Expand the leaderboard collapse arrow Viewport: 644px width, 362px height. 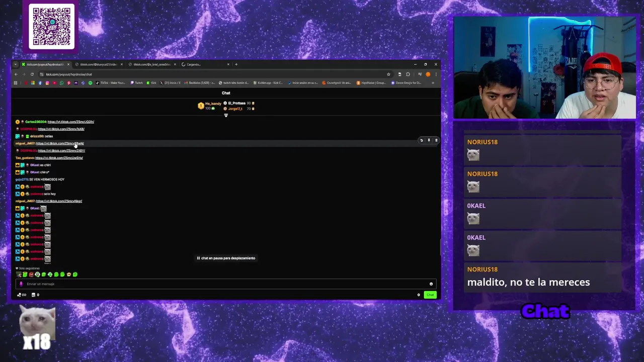click(226, 116)
